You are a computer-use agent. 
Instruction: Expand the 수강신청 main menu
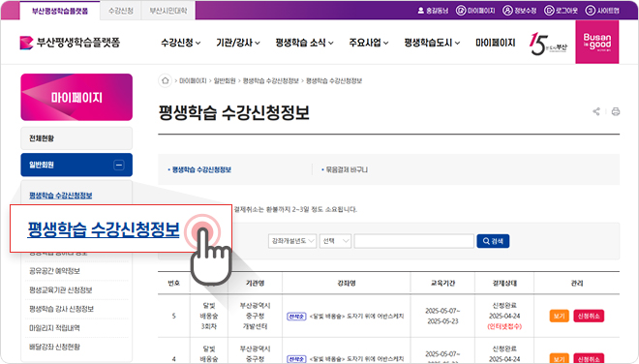point(180,43)
